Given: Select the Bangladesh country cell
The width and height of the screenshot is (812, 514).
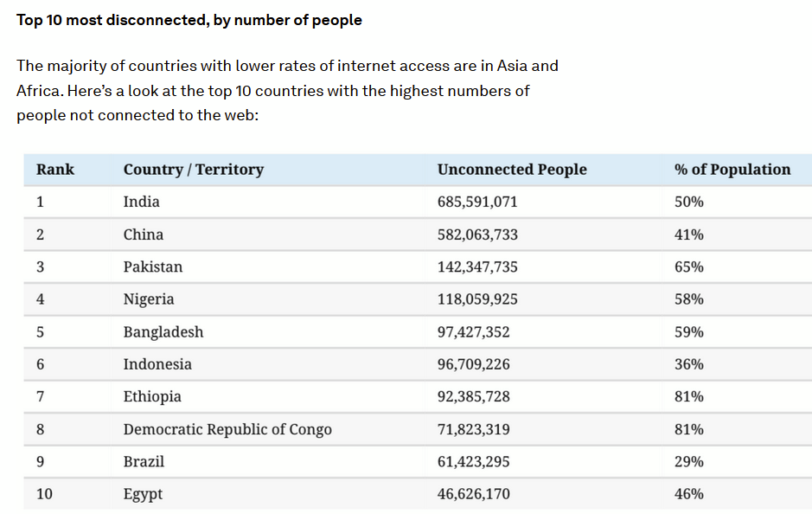Looking at the screenshot, I should point(163,332).
